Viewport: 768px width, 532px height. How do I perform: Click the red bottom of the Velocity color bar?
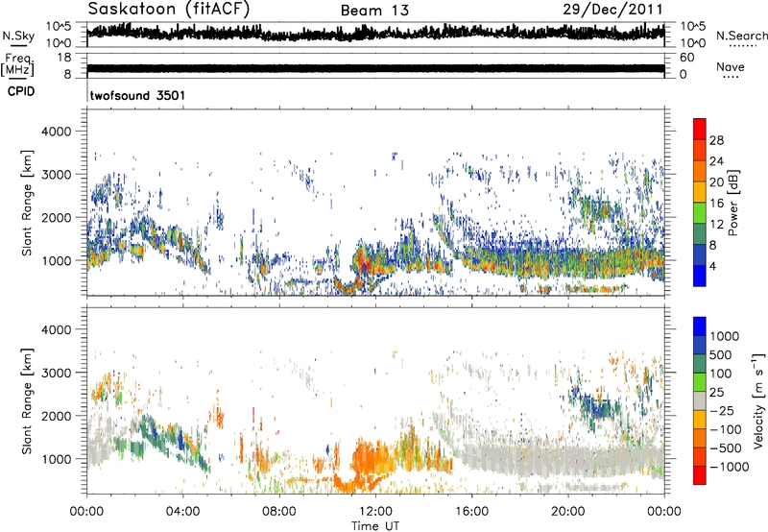point(700,475)
